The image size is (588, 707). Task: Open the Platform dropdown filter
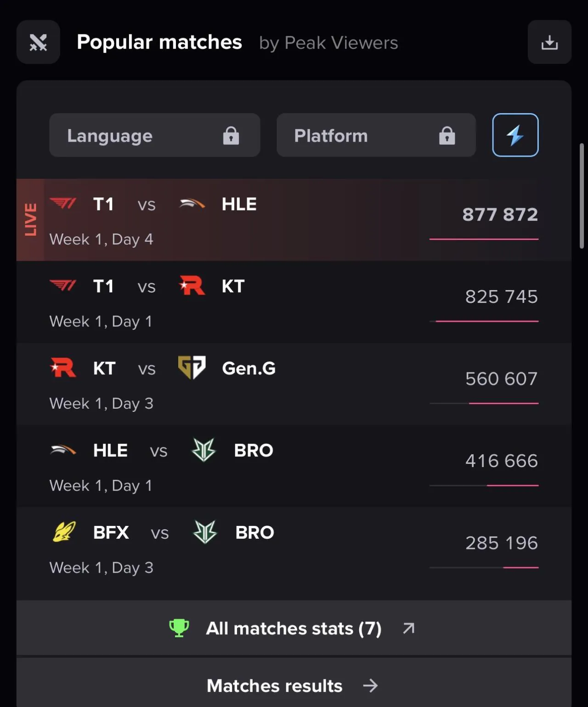pos(376,135)
